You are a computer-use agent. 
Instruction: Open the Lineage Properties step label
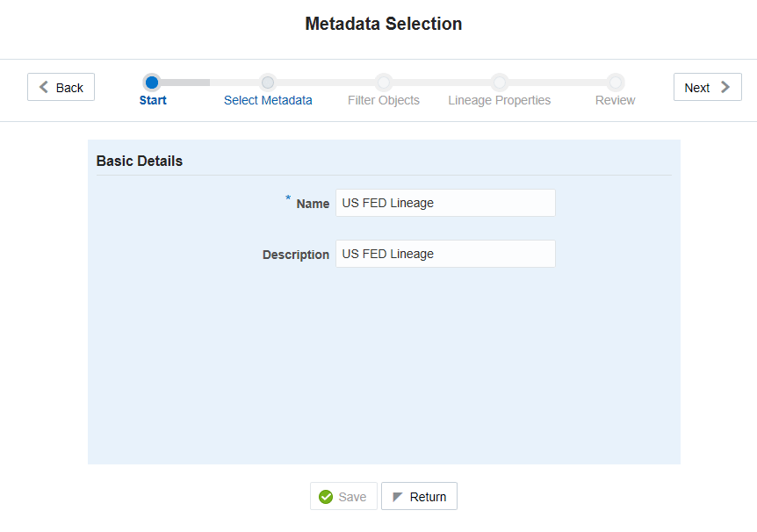point(500,100)
